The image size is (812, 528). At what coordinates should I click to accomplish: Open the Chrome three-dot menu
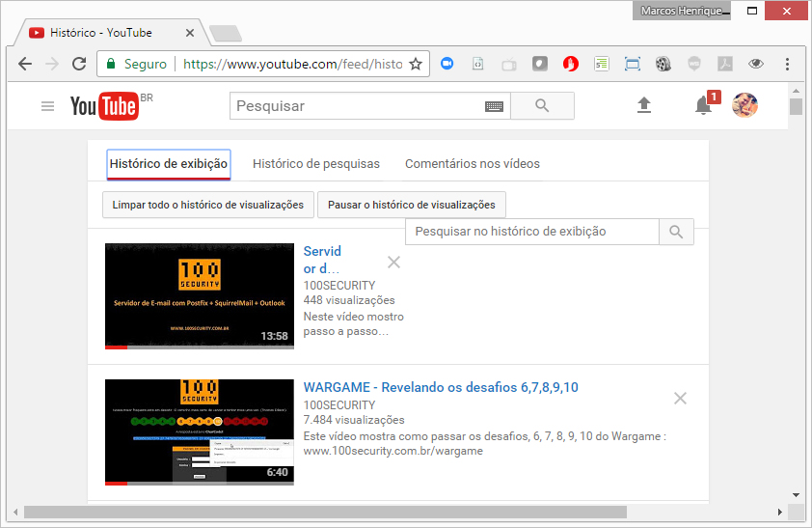(787, 65)
